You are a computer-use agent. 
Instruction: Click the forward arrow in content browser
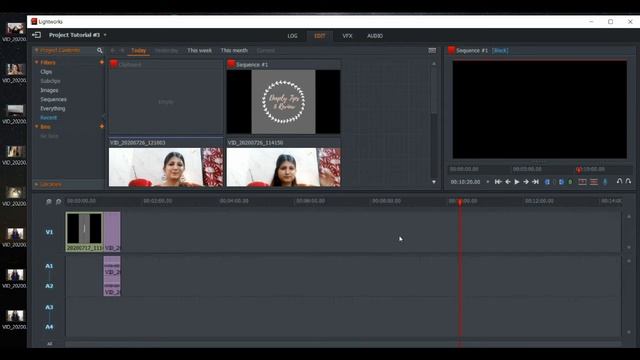[x=122, y=51]
